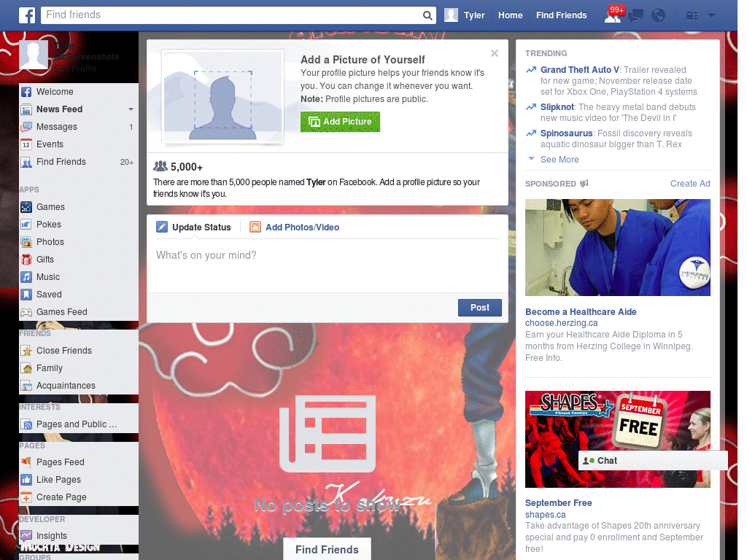The image size is (747, 560).
Task: Expand See More under Trending topics
Action: coord(560,159)
